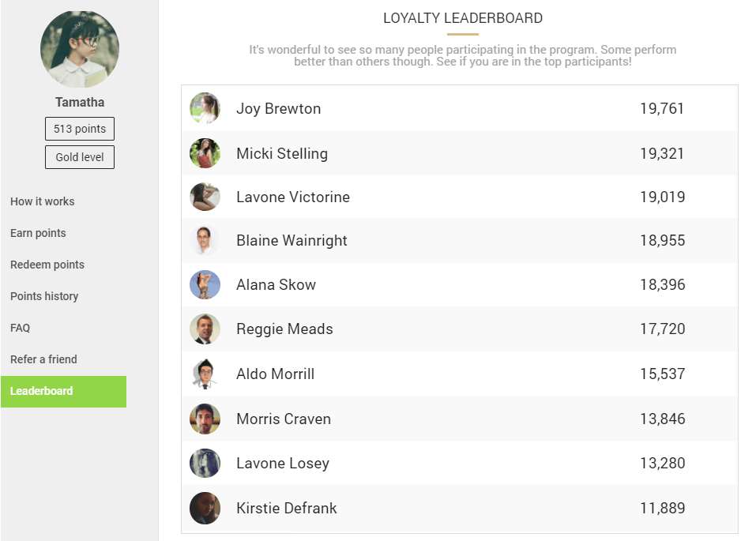Click the highlighted Leaderboard tab
This screenshot has height=541, width=756.
[64, 392]
